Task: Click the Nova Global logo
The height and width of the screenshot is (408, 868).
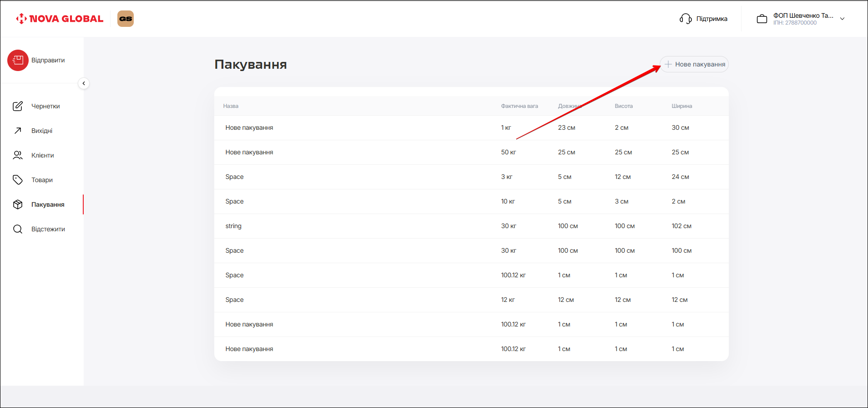Action: point(60,19)
